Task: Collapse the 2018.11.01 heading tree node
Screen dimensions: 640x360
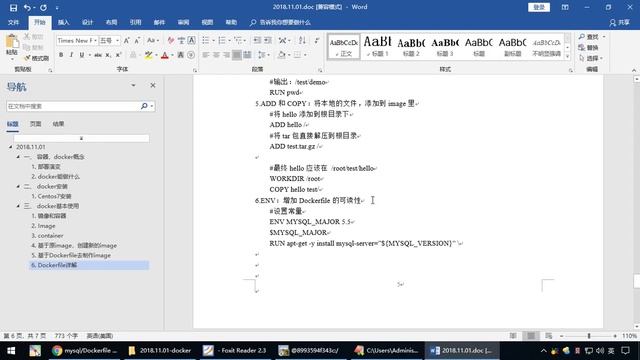Action: [x=11, y=147]
